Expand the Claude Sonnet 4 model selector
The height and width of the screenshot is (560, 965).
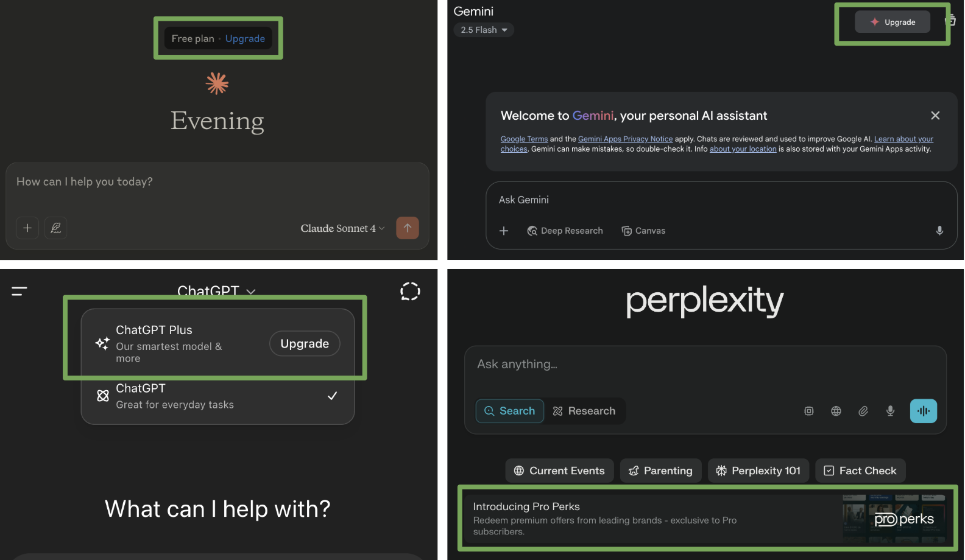pos(342,228)
